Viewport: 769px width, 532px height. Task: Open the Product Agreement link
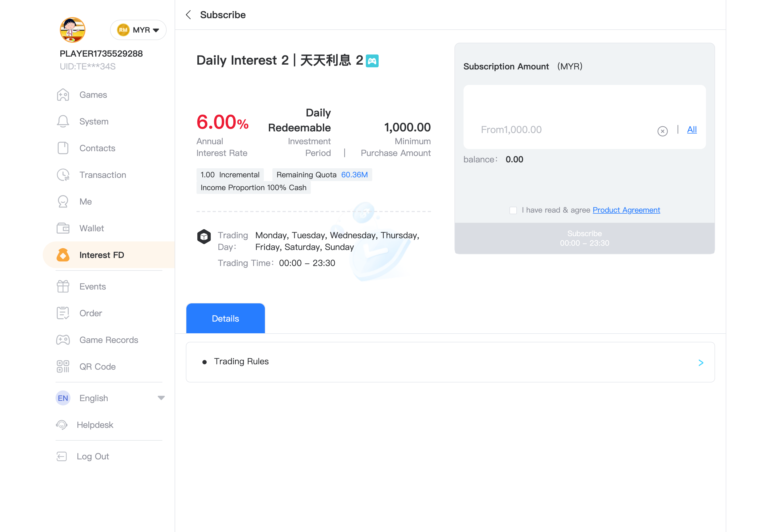point(626,210)
